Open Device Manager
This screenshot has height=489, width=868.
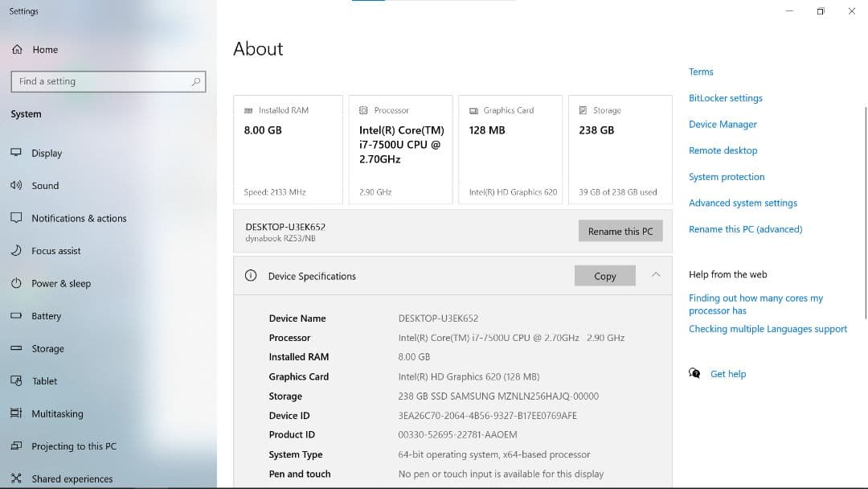722,124
